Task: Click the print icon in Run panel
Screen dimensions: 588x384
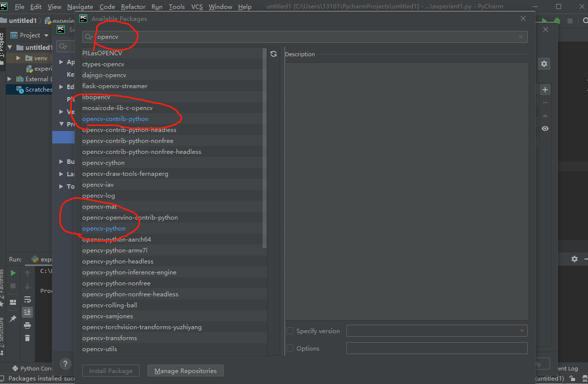Action: coord(27,325)
